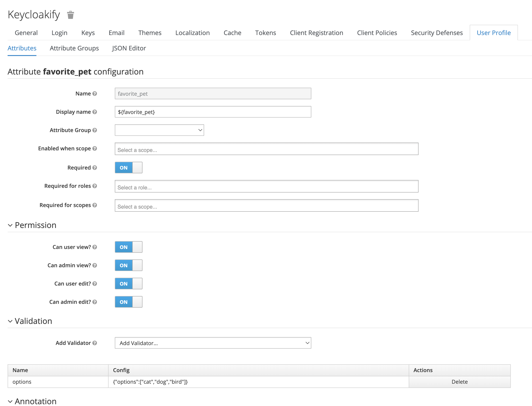Switch to the Keys tab
Viewport: 532px width, 406px height.
click(88, 33)
